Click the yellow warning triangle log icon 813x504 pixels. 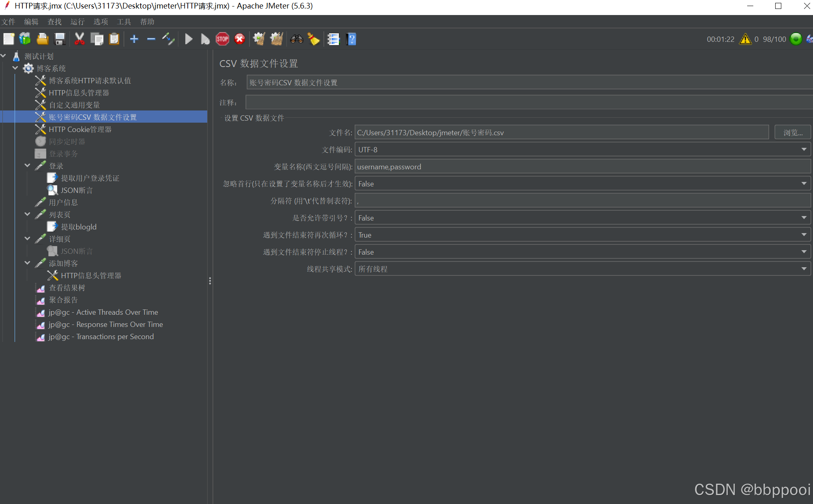(x=745, y=39)
